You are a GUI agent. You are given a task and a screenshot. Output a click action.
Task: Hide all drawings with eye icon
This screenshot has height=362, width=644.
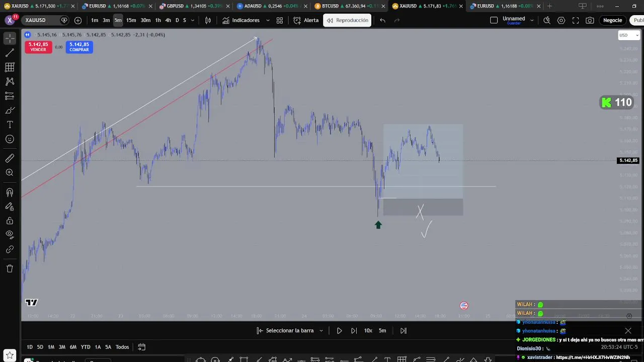point(10,234)
